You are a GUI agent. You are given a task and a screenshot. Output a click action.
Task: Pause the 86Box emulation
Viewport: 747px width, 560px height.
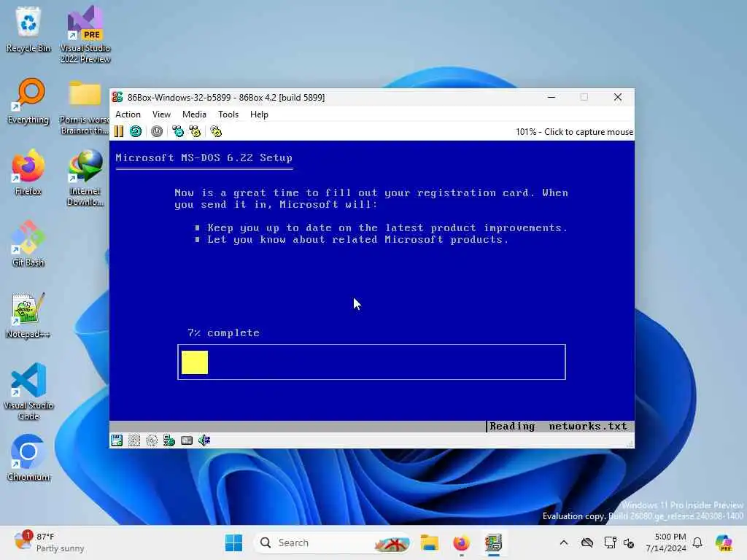coord(119,131)
